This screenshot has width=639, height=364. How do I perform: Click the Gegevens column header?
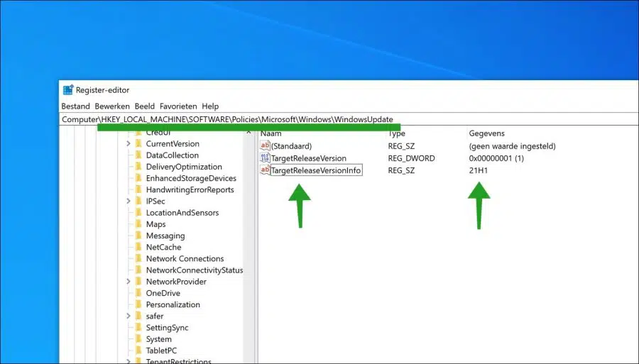[486, 133]
